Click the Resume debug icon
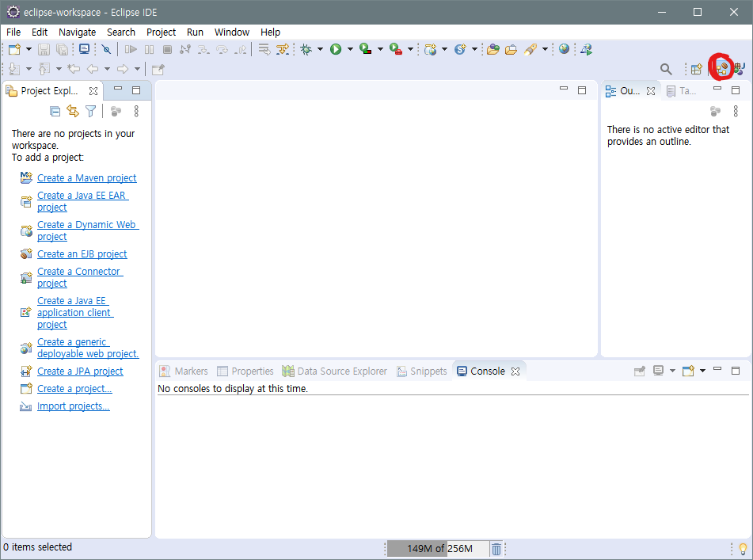 coord(131,49)
